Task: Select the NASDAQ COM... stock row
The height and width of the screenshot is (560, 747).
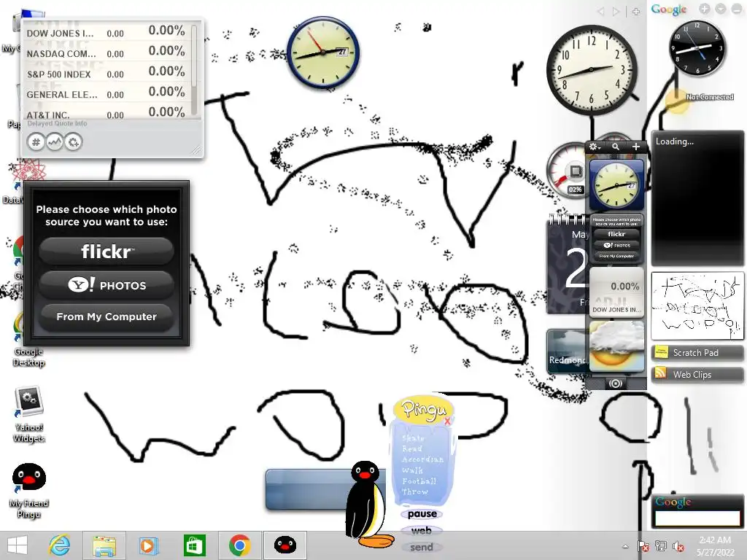Action: [106, 52]
